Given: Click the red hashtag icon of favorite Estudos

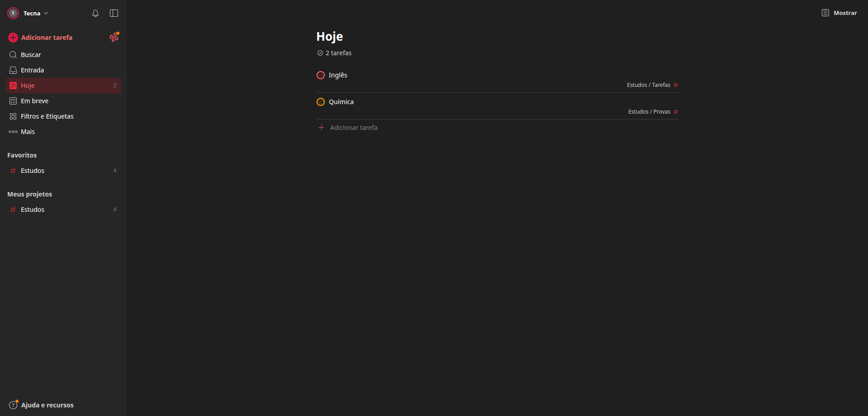Looking at the screenshot, I should [13, 171].
